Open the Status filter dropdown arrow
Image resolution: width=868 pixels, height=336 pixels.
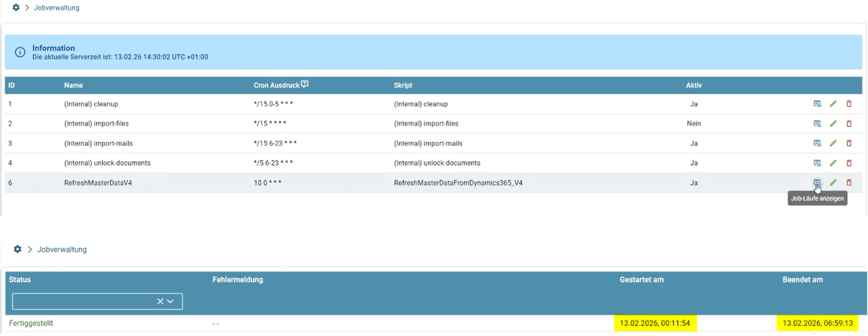[x=171, y=301]
